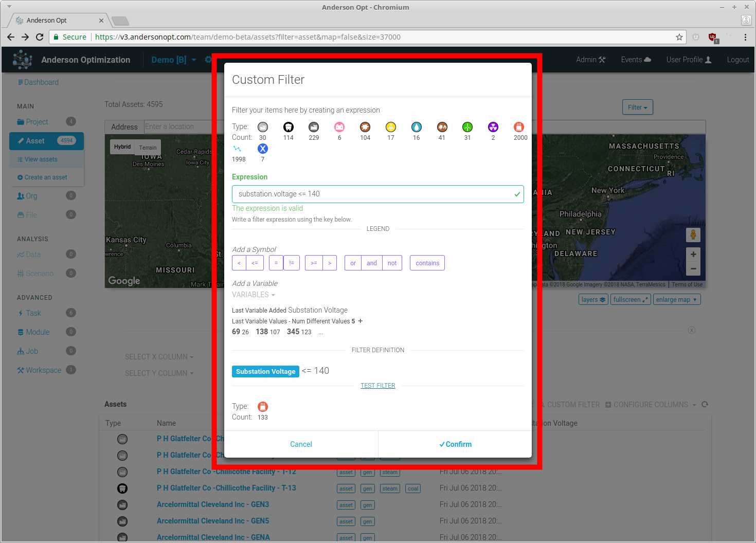Screen dimensions: 756x543
Task: Open the VARIABLES dropdown
Action: point(254,295)
